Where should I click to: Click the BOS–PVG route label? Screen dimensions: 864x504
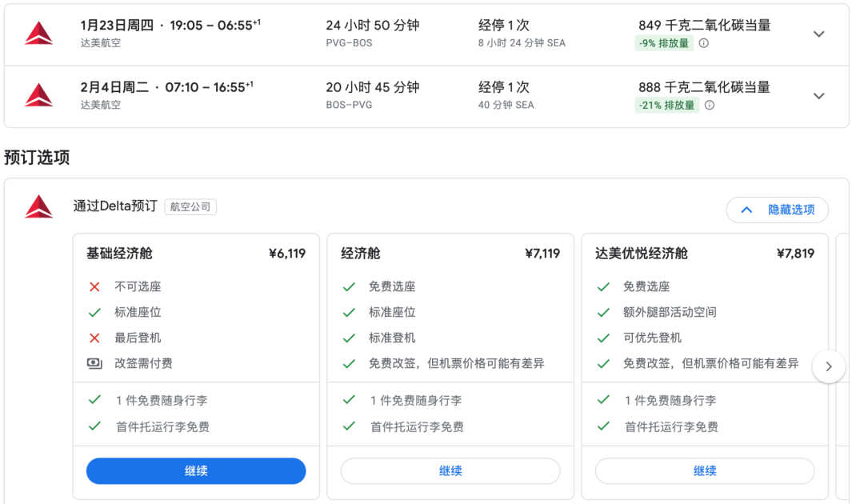point(349,105)
